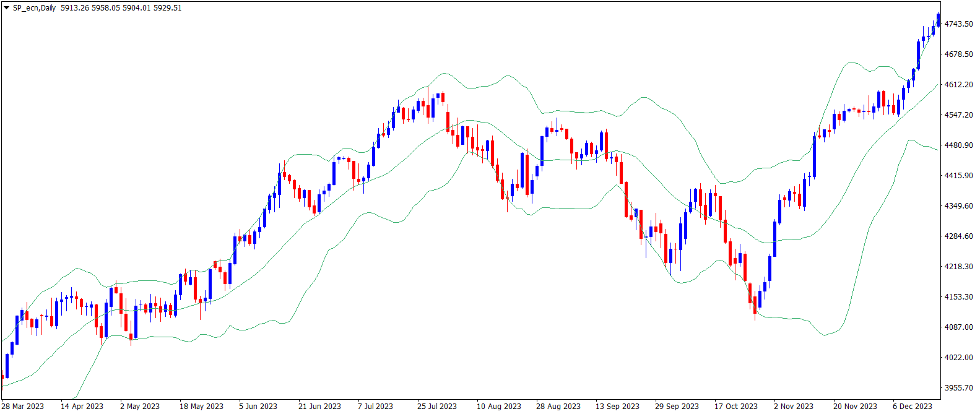Screen dimensions: 980x414
Task: Click the triangle beside the SP_ecn,Daily title
Action: [6, 8]
